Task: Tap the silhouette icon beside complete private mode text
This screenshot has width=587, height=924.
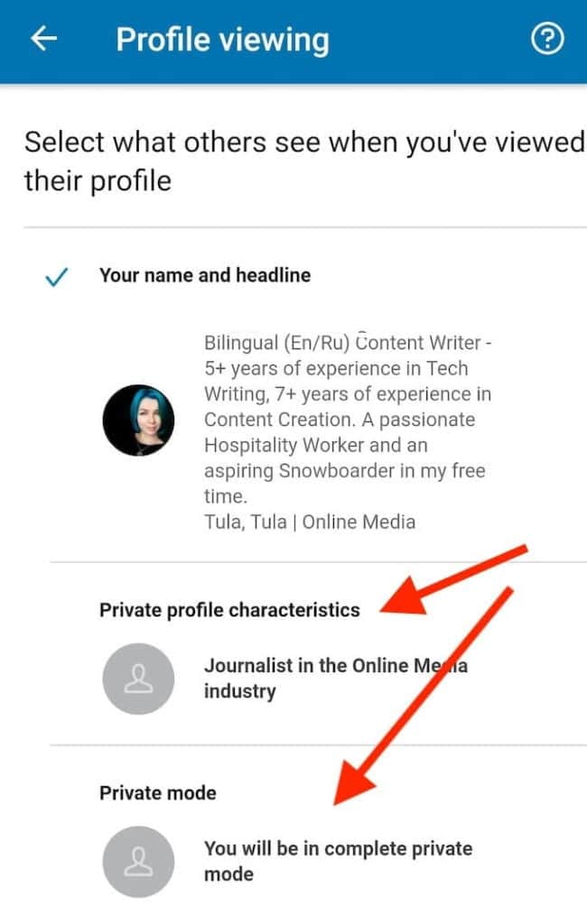Action: point(137,861)
